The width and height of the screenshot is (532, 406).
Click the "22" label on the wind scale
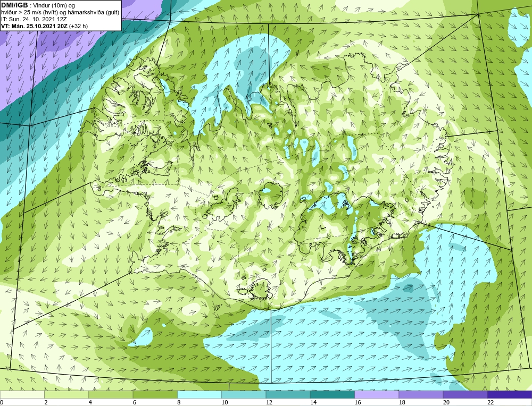[x=491, y=402]
